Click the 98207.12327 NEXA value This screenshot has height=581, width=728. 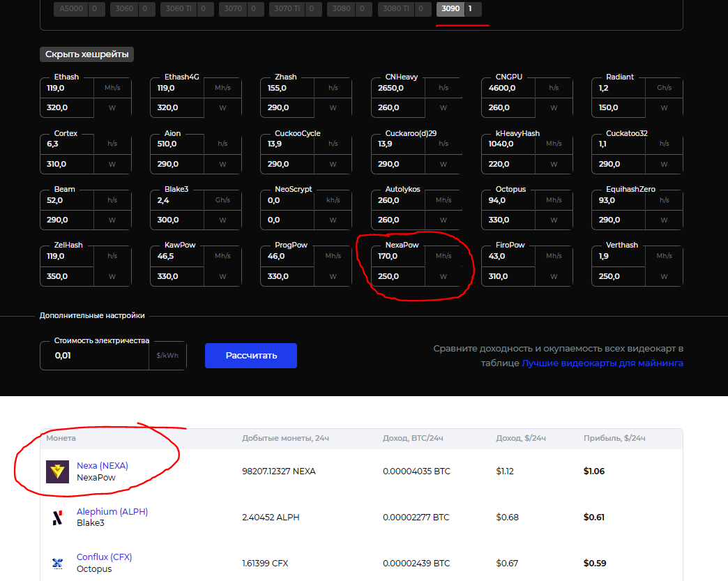point(278,471)
